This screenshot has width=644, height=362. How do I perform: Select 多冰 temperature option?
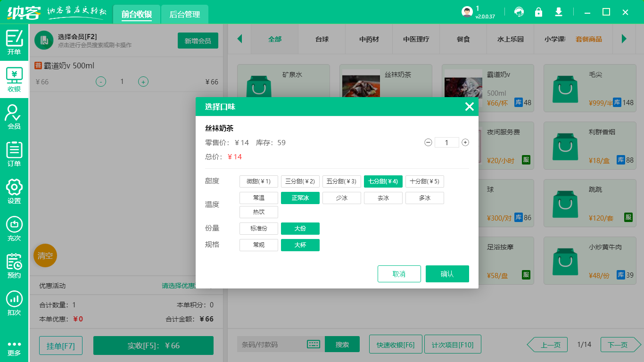coord(425,198)
